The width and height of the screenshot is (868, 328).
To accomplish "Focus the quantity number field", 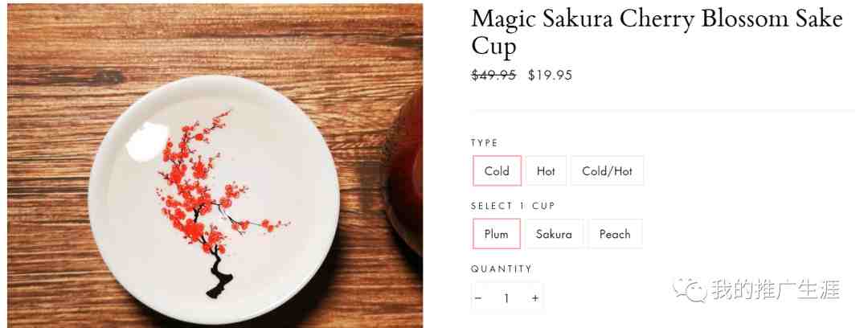I will click(506, 298).
